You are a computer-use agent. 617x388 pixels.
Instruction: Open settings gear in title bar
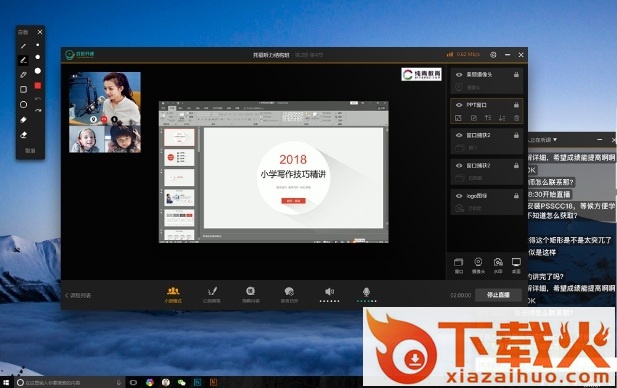coord(493,55)
